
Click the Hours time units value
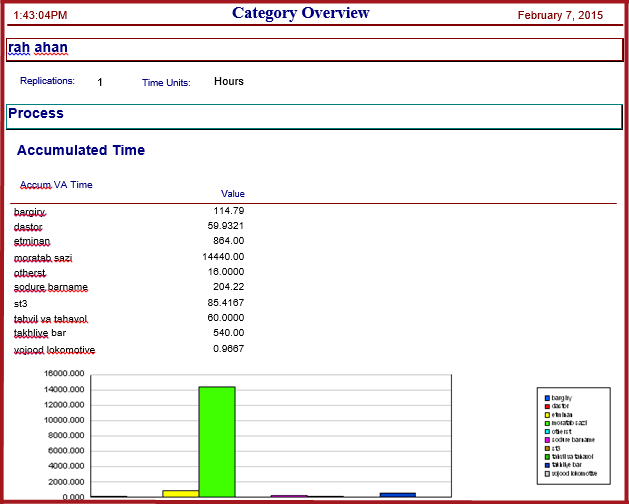(x=229, y=81)
